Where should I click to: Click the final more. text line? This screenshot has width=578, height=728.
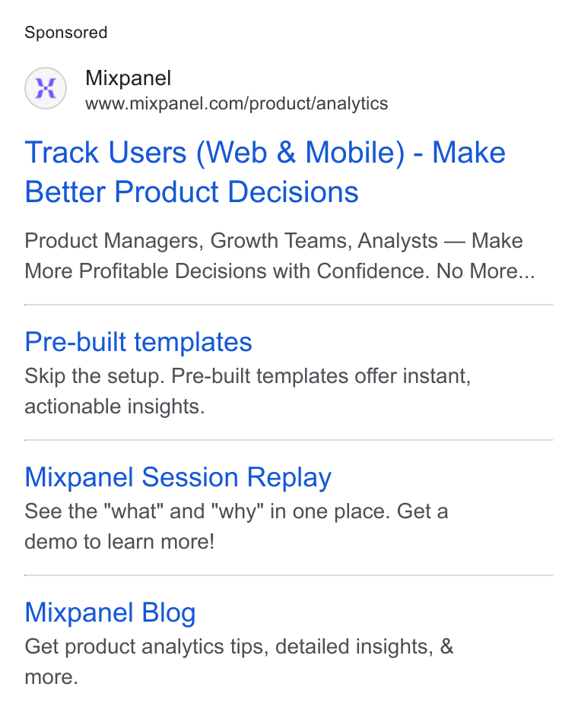point(51,677)
